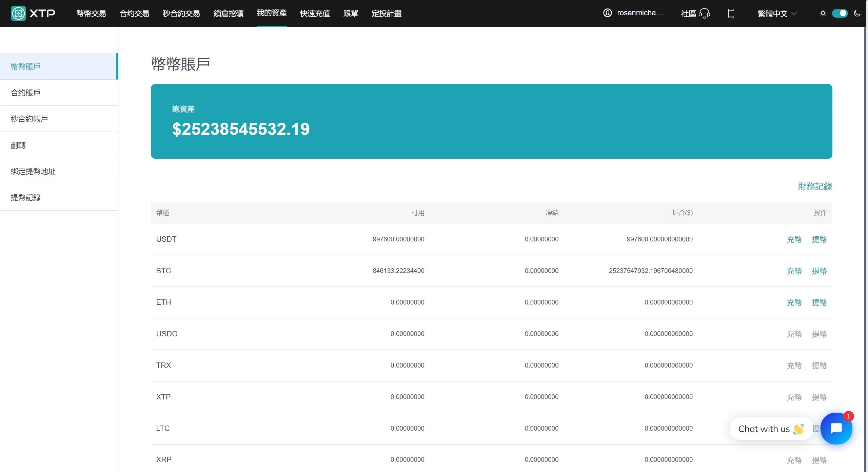
Task: Open the 財務記錄 link
Action: (x=815, y=186)
